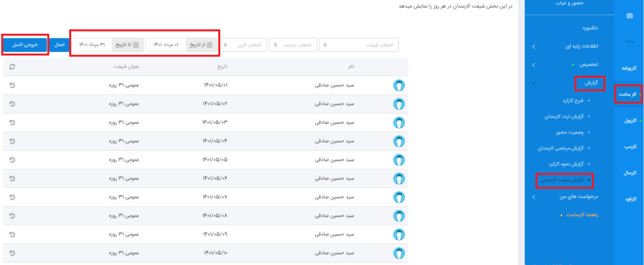The height and width of the screenshot is (265, 644).
Task: Click history icon for row 1401/05/08
Action: click(x=13, y=216)
